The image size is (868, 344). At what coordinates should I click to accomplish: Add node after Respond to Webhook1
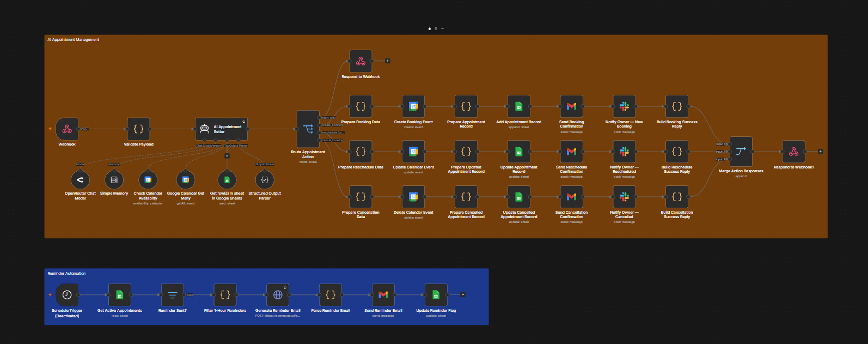tap(820, 152)
